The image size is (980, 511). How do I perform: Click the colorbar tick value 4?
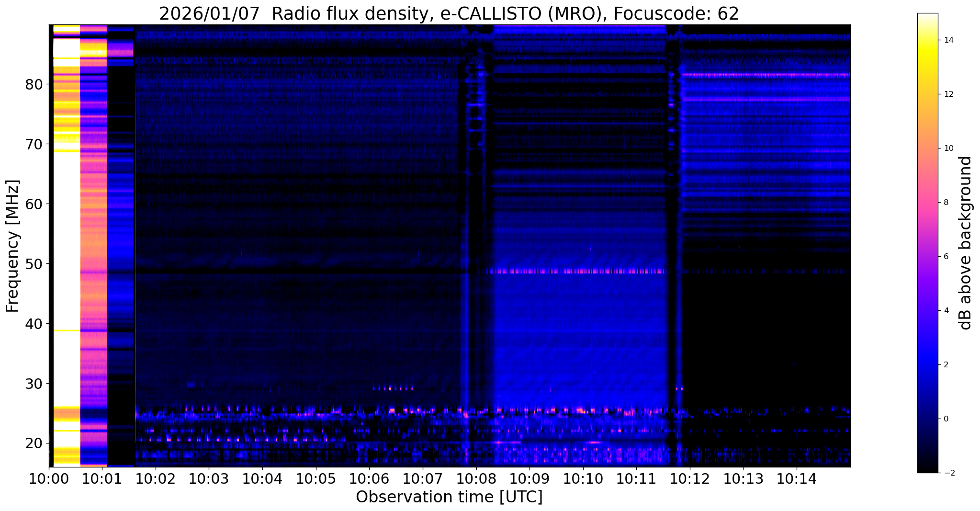click(x=946, y=311)
